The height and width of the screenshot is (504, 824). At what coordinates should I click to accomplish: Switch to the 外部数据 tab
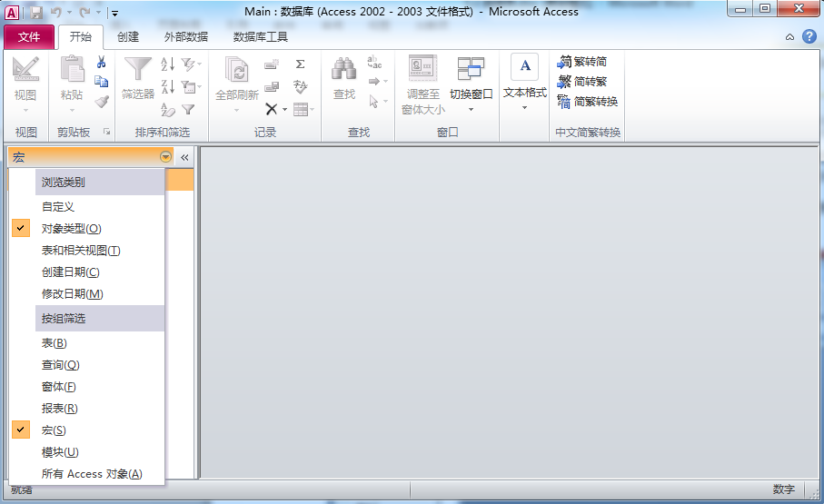point(186,37)
